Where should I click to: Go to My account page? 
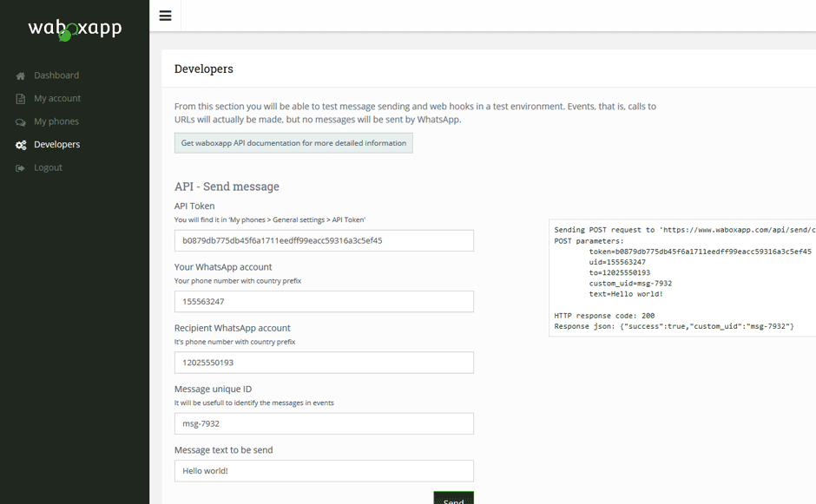coord(57,98)
